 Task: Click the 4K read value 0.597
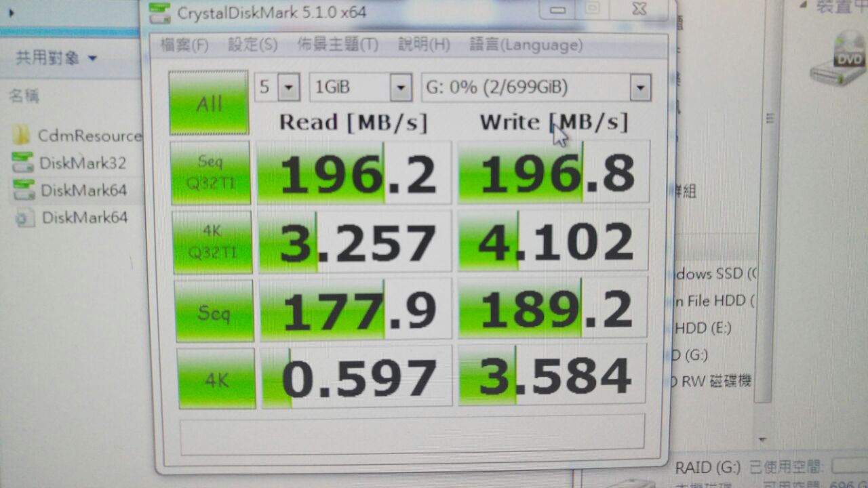(357, 376)
